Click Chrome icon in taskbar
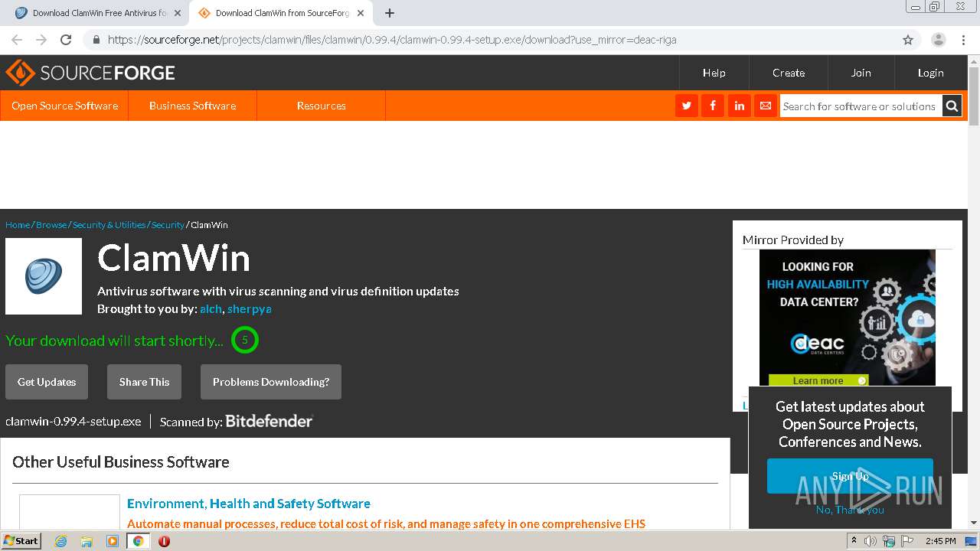980x551 pixels. pyautogui.click(x=139, y=541)
